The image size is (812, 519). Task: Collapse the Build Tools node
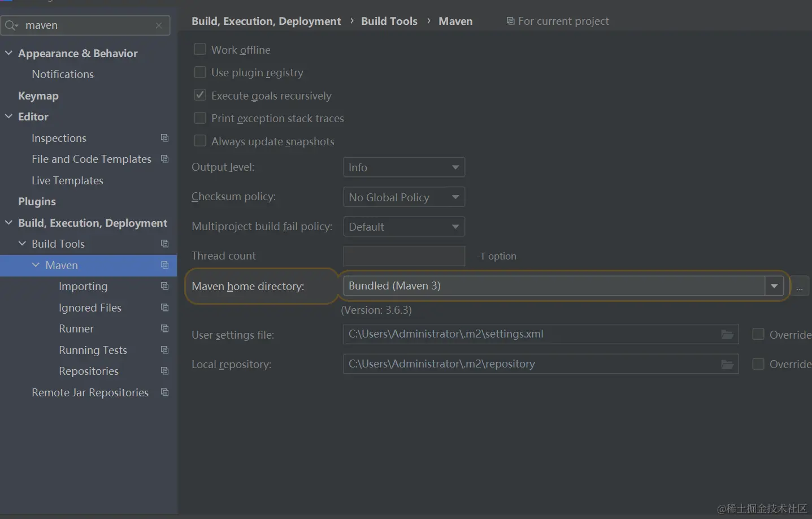(22, 244)
